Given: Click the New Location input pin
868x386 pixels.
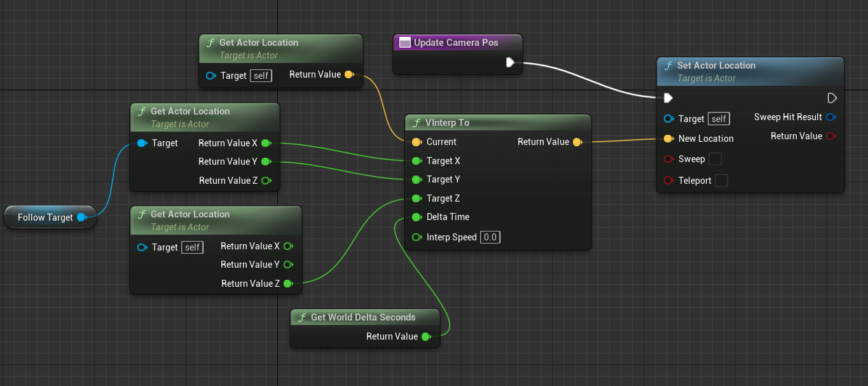Looking at the screenshot, I should coord(668,139).
